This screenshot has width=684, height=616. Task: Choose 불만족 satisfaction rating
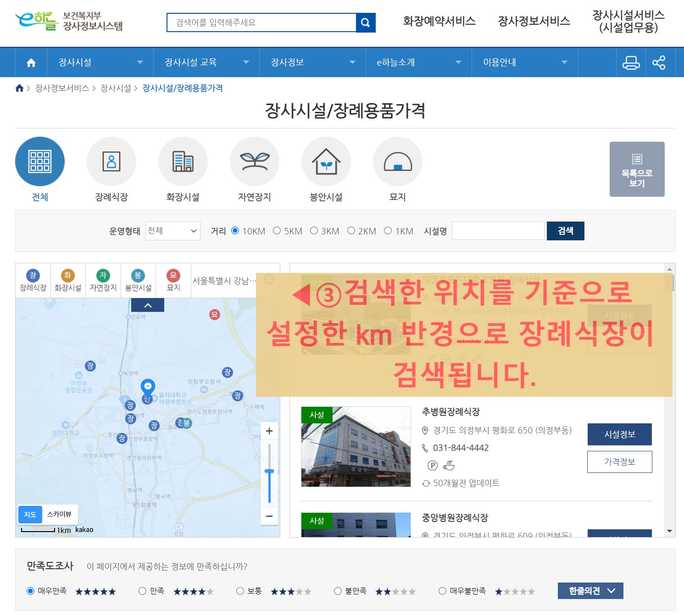338,591
